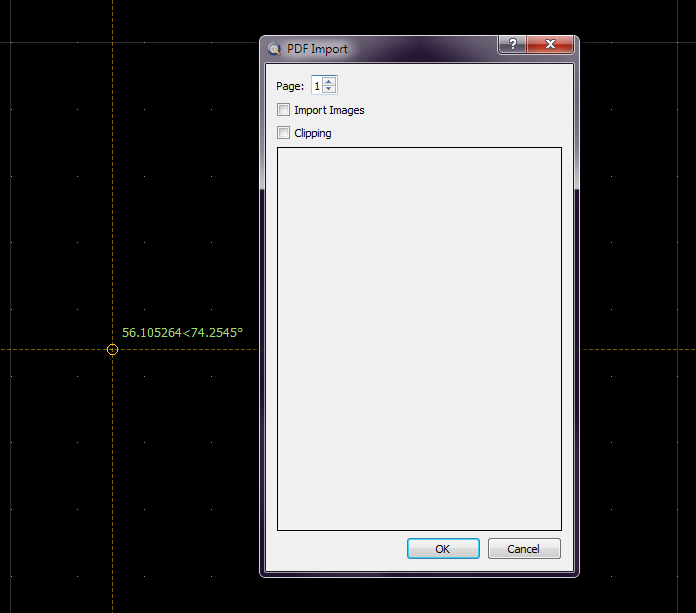Click the empty PDF preview area

pyautogui.click(x=419, y=338)
